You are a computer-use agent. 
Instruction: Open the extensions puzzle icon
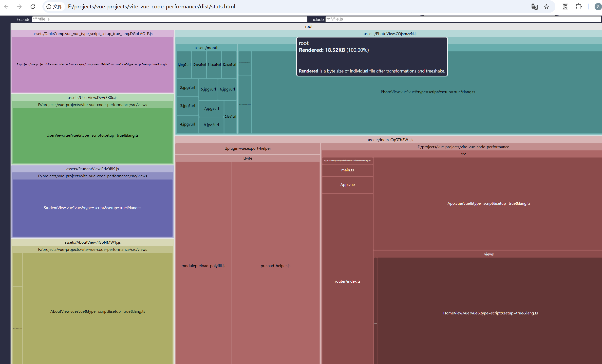[x=579, y=7]
